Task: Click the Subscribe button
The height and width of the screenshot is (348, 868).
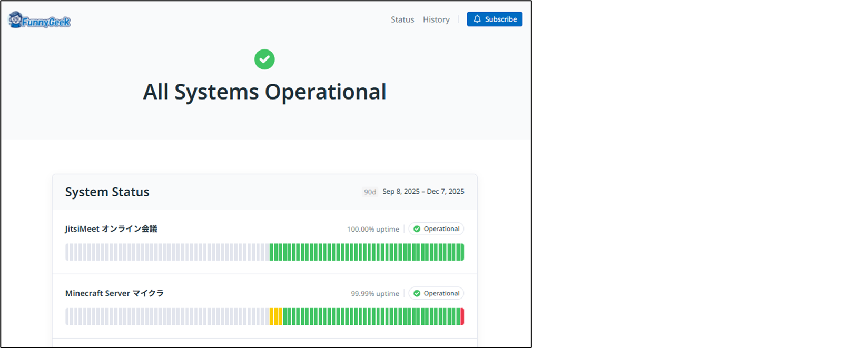Action: [495, 19]
